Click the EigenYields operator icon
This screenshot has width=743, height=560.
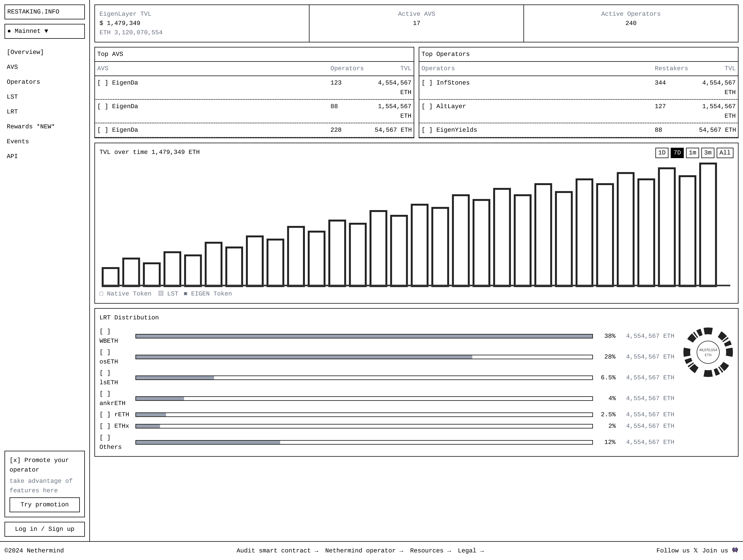tap(427, 130)
